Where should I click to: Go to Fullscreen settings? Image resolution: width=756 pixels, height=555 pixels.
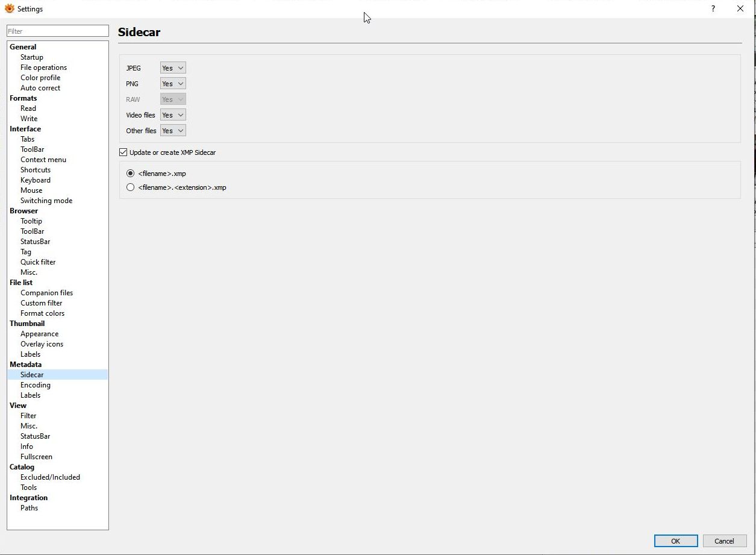tap(36, 457)
